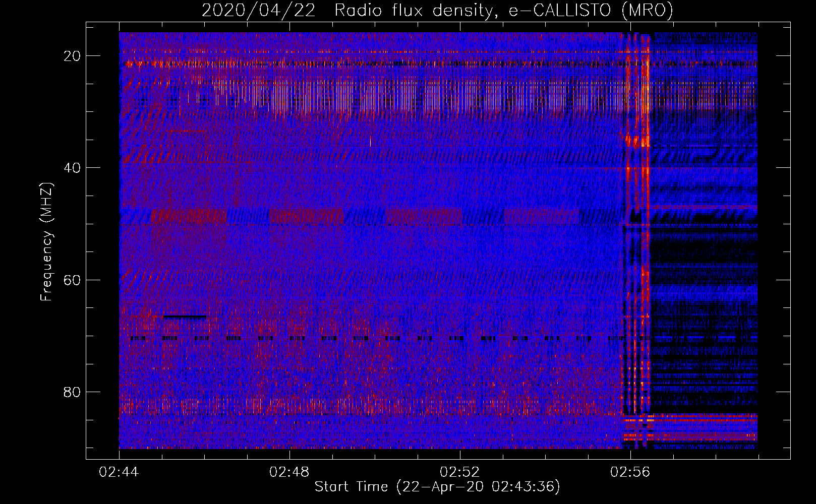Click the 40 frequency tick label

pos(73,168)
